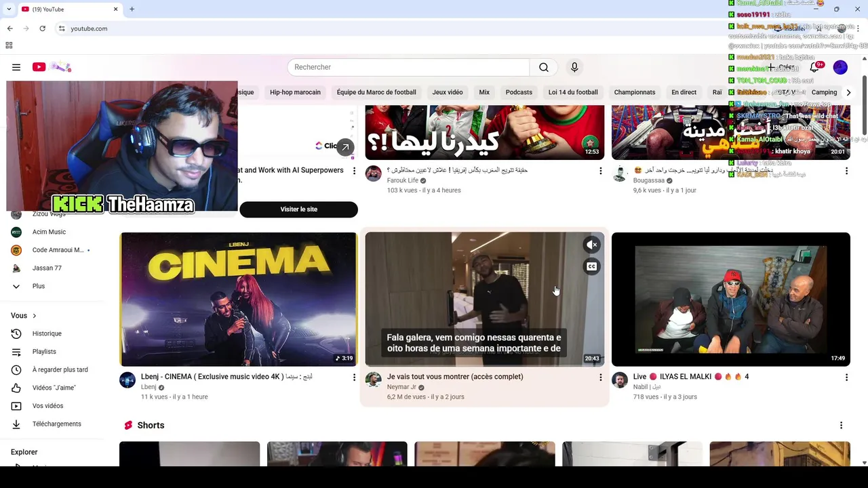Play the ILYAS EL MALKI live thumbnail

pos(730,299)
